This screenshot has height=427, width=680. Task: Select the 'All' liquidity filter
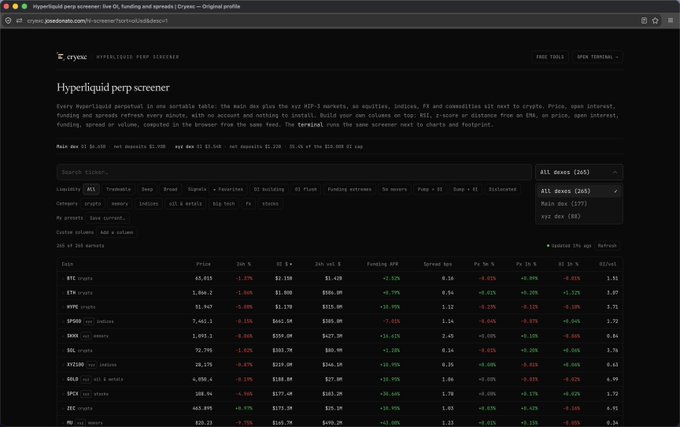pos(91,189)
